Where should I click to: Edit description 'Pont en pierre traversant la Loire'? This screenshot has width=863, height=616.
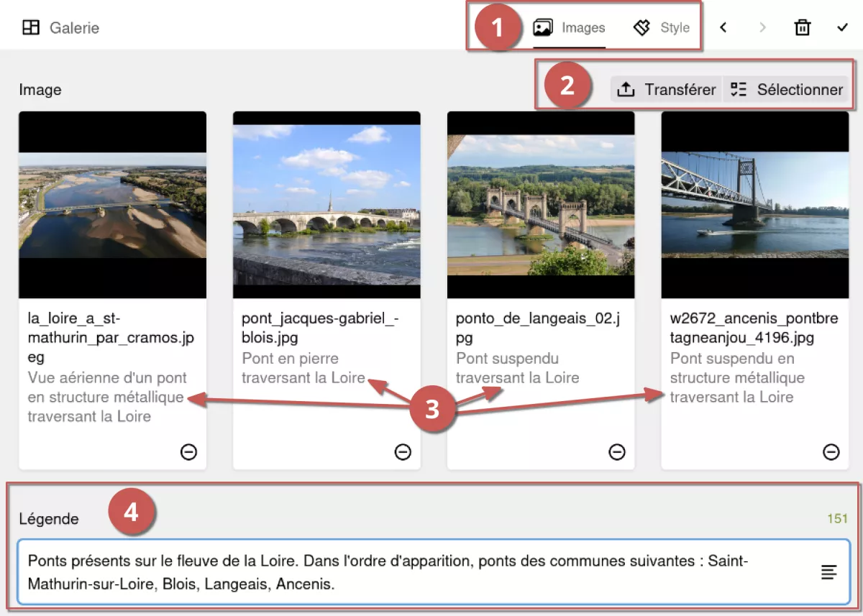click(x=303, y=368)
